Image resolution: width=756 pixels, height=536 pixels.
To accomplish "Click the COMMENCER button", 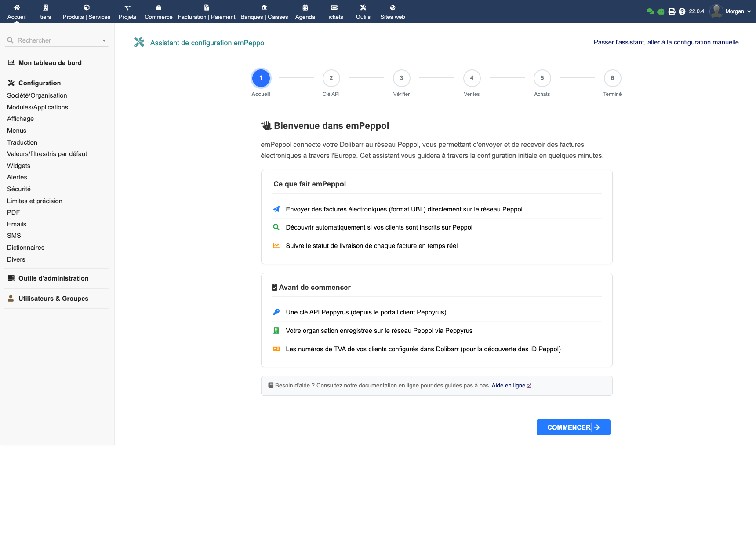I will [573, 427].
